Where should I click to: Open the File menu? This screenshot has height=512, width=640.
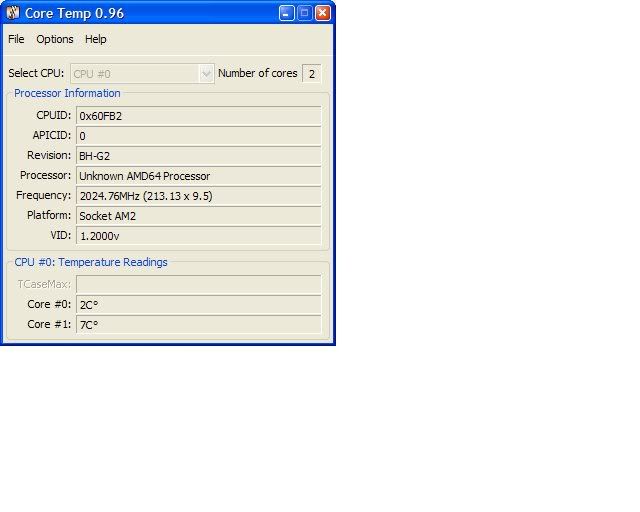click(16, 39)
